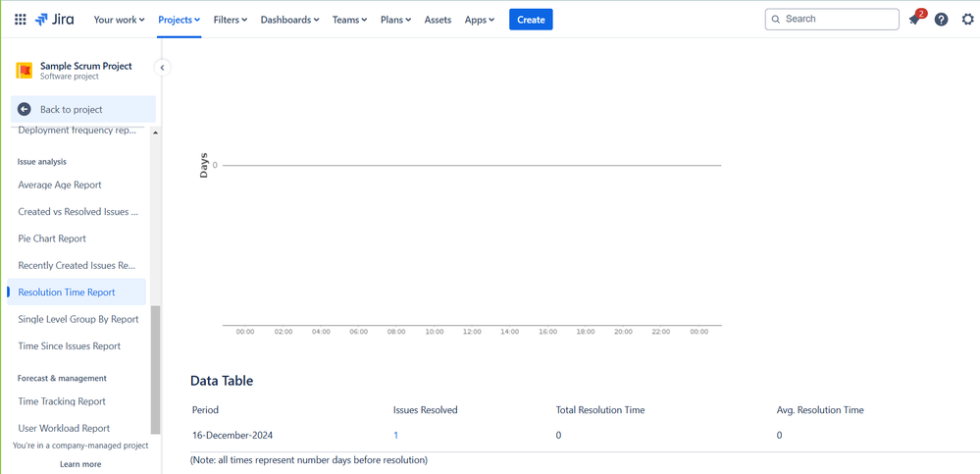Screen dimensions: 980x474
Task: Expand the Apps dropdown
Action: (x=480, y=20)
